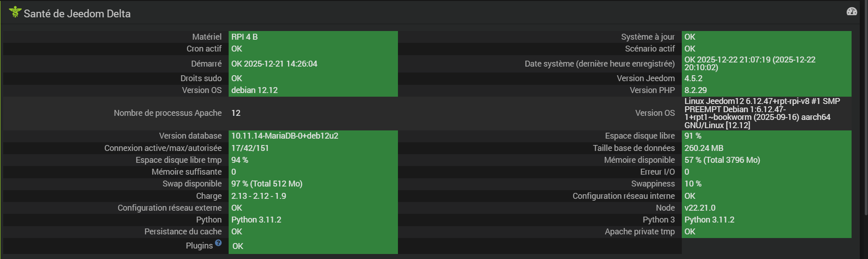Screen dimensions: 868x259
Task: Open the gauge benchmark icon at top right
Action: (852, 12)
